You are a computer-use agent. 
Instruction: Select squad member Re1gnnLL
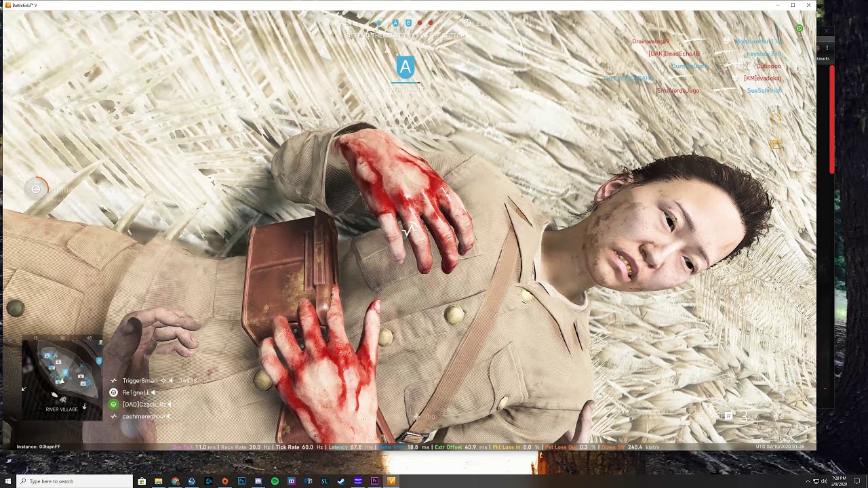(x=136, y=392)
